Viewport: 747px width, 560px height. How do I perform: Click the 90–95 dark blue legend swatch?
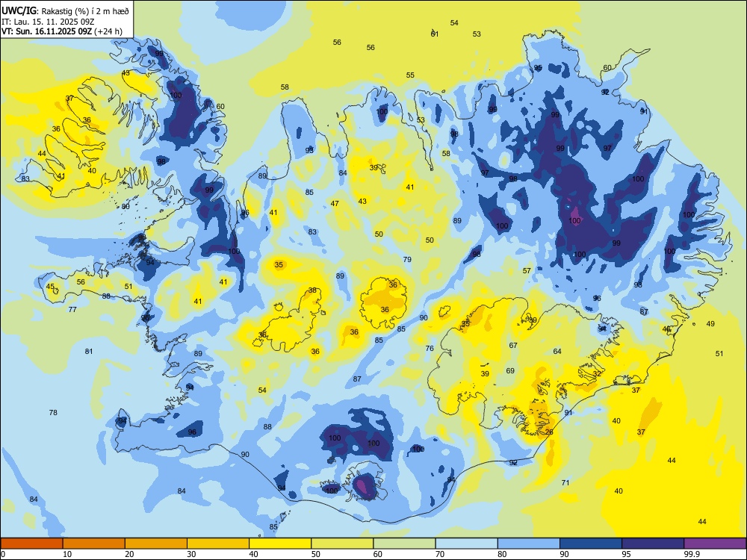pos(591,544)
